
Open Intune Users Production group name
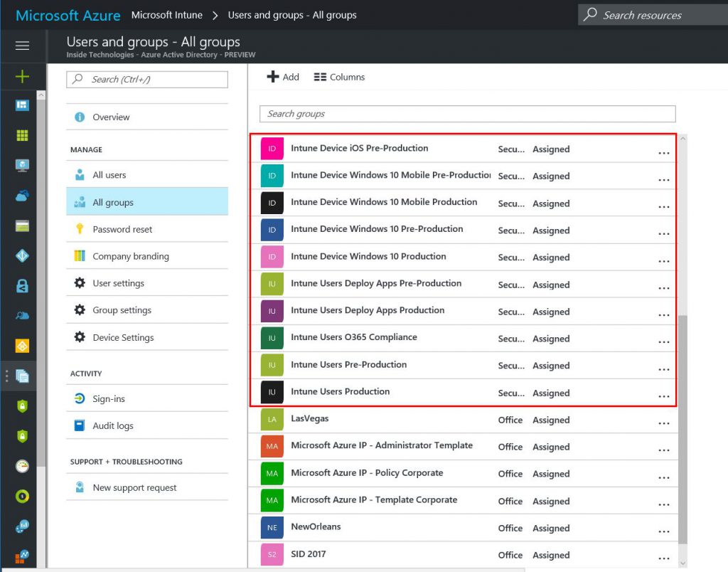341,392
